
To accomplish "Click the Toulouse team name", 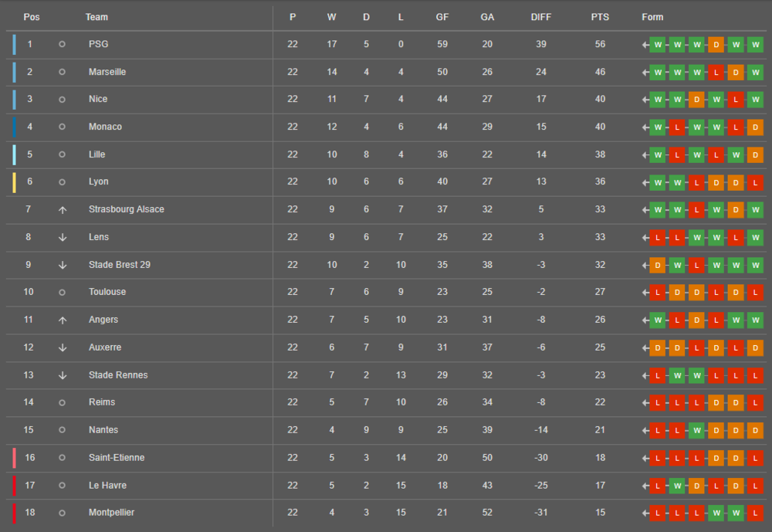I will [x=107, y=292].
